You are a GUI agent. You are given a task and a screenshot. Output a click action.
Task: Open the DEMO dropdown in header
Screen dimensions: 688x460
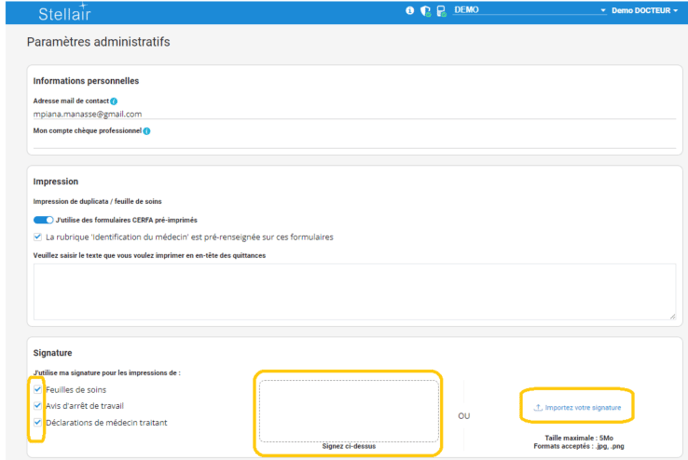(529, 10)
